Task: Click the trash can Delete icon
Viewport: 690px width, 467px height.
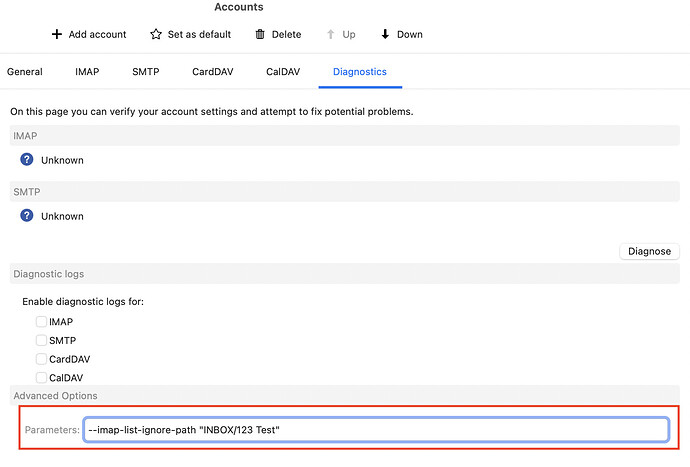Action: (260, 34)
